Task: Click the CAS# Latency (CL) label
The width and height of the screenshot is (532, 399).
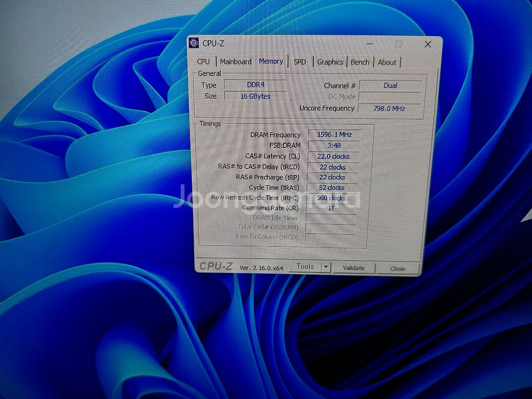Action: (x=272, y=156)
